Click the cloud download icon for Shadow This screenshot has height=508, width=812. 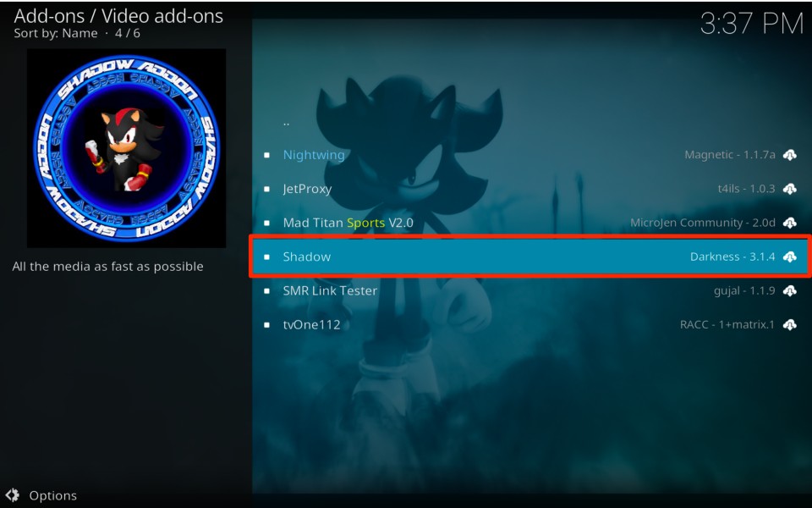point(789,257)
